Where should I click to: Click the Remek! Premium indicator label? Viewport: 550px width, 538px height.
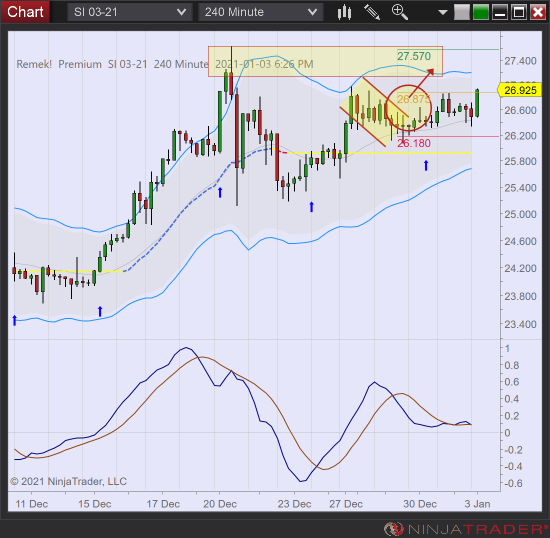59,64
